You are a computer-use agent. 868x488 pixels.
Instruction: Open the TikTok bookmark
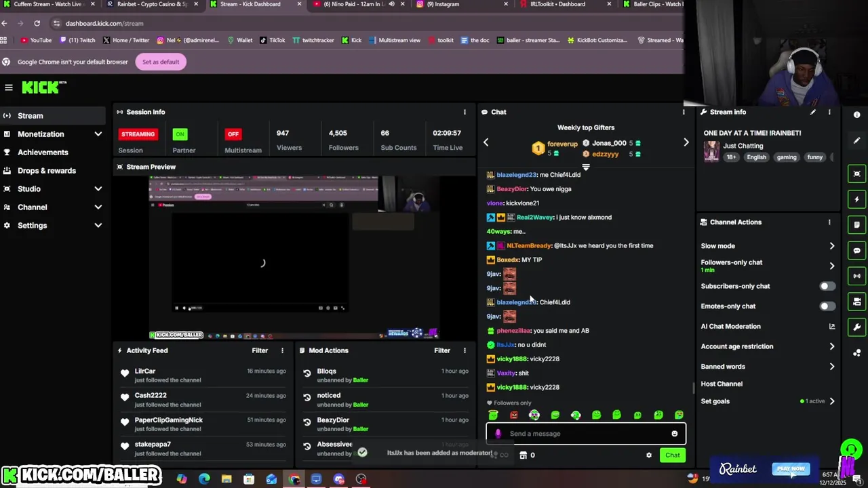pos(272,40)
